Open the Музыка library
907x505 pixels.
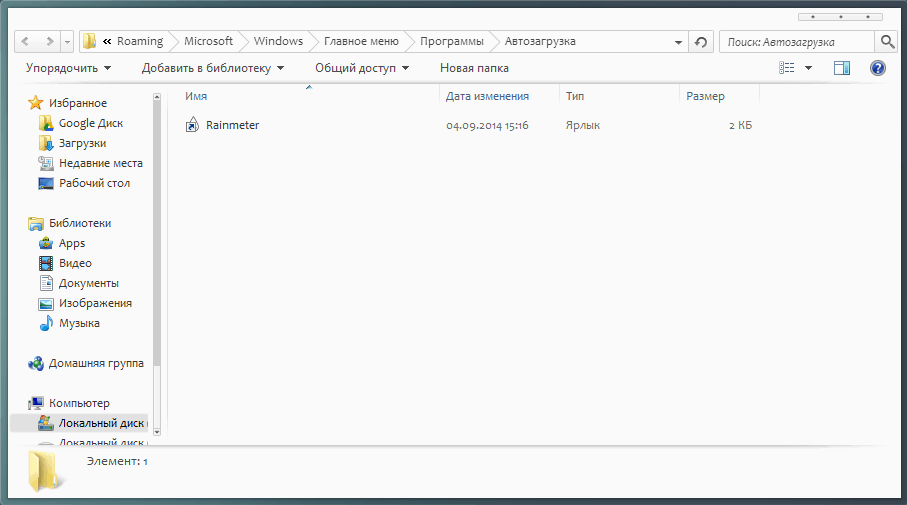click(79, 323)
